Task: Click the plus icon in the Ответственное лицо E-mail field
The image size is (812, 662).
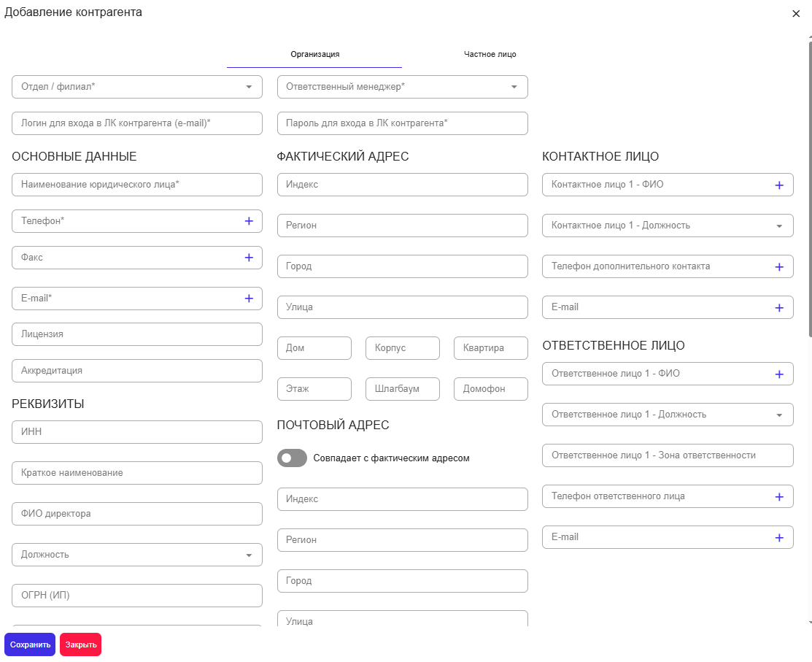Action: click(779, 538)
